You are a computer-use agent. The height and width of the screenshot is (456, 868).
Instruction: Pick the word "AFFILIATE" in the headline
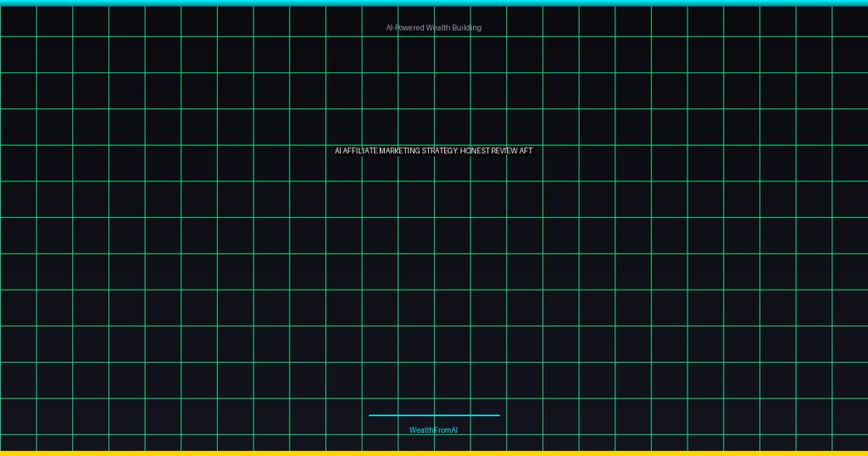360,151
